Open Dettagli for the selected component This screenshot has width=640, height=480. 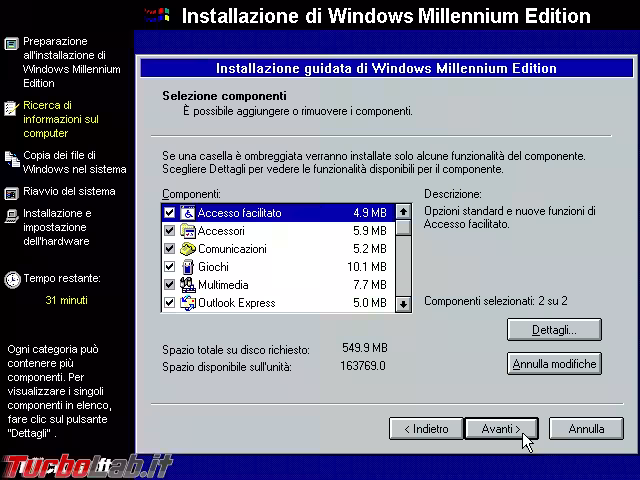click(555, 329)
